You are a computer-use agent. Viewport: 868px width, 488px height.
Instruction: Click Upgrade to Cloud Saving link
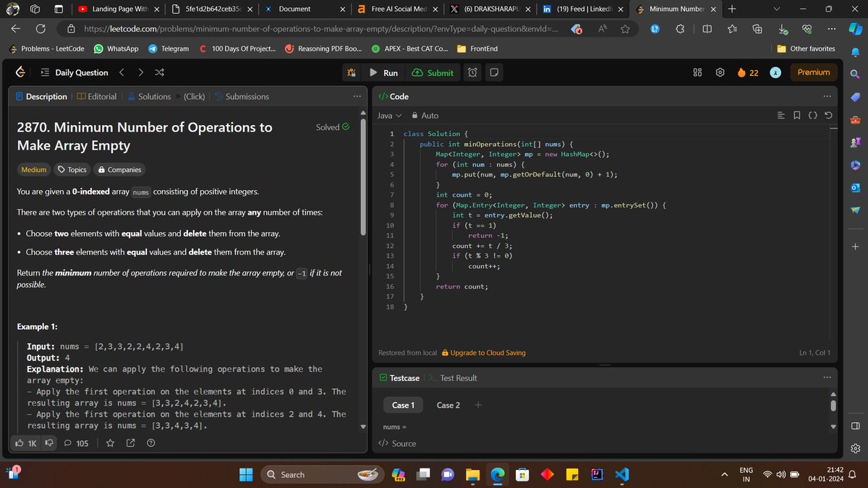pyautogui.click(x=483, y=353)
